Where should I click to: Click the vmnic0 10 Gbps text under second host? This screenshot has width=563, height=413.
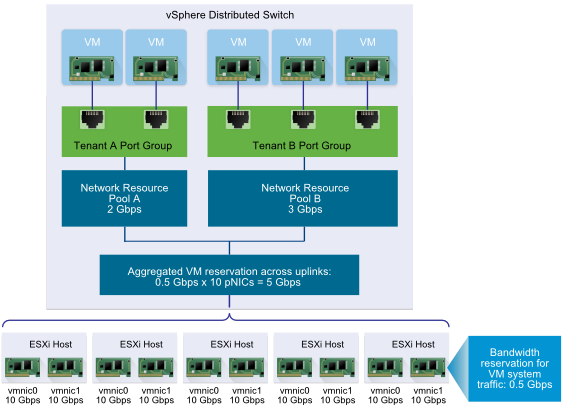(x=113, y=395)
